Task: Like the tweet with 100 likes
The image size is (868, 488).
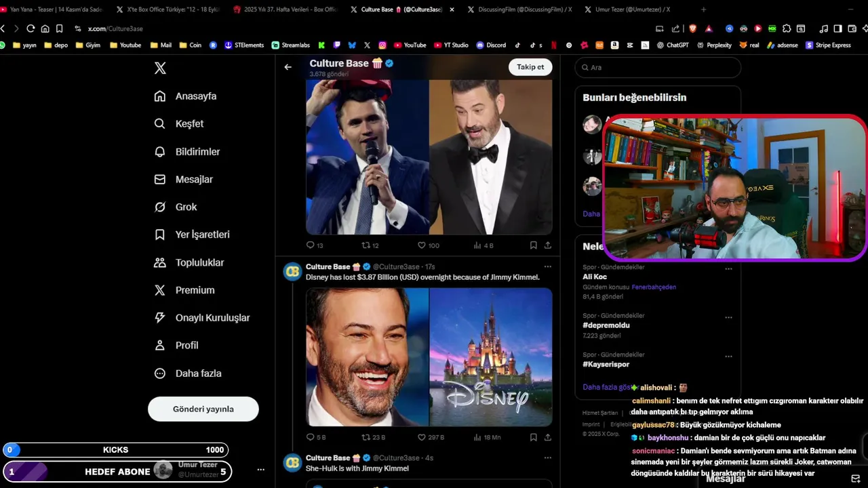Action: [429, 245]
